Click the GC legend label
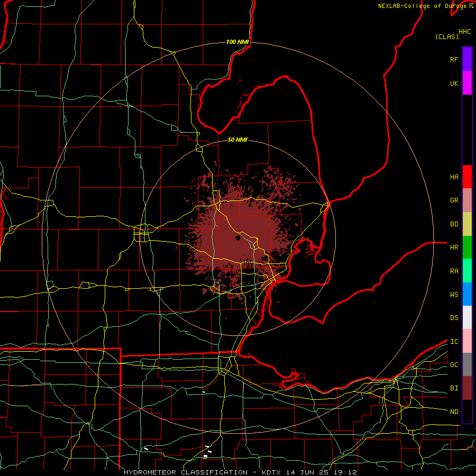Screen dimensions: 476x476 [x=454, y=365]
